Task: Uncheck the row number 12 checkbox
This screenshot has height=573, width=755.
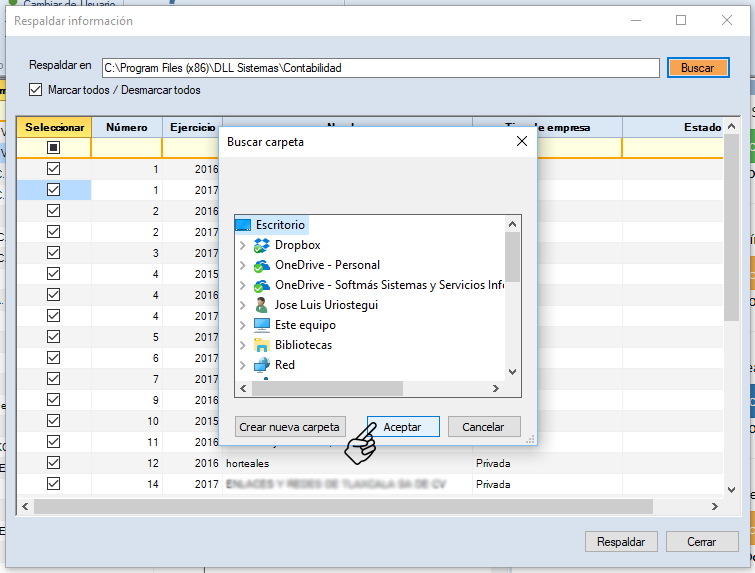Action: pyautogui.click(x=54, y=463)
